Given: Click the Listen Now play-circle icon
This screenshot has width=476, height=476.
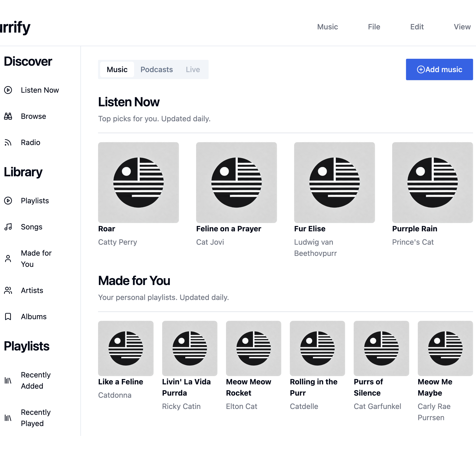Looking at the screenshot, I should 8,90.
